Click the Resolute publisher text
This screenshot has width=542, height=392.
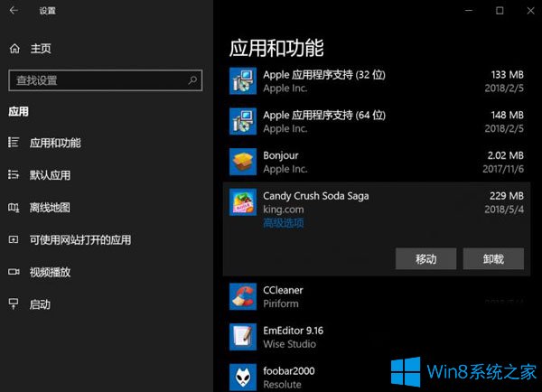(282, 385)
